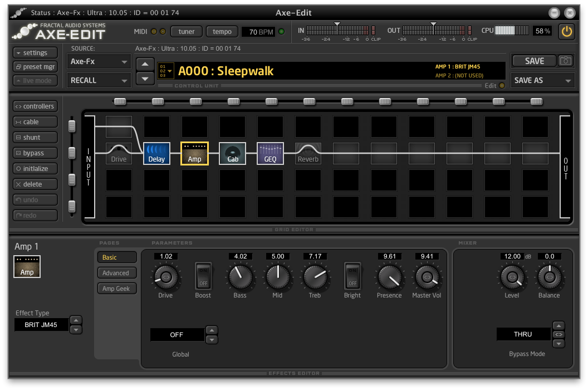Screen dimensions: 588x390
Task: Click the Mid knob
Action: coord(278,277)
